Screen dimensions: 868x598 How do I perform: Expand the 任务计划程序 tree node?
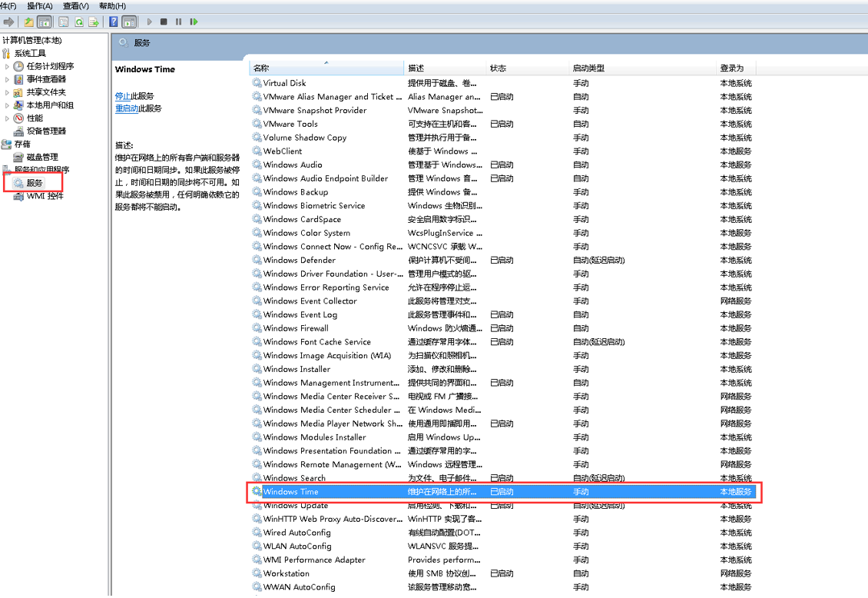pyautogui.click(x=8, y=67)
